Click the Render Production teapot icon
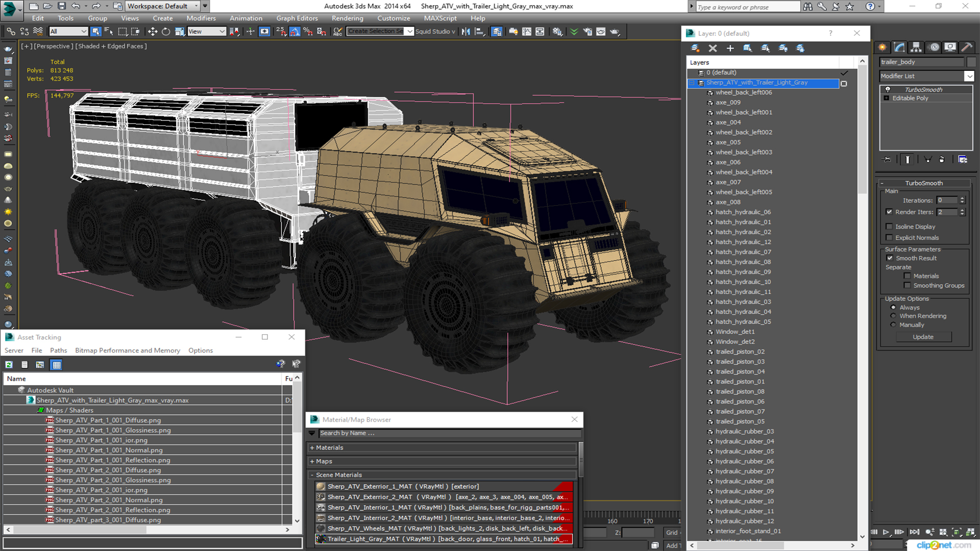980x551 pixels. [x=615, y=32]
